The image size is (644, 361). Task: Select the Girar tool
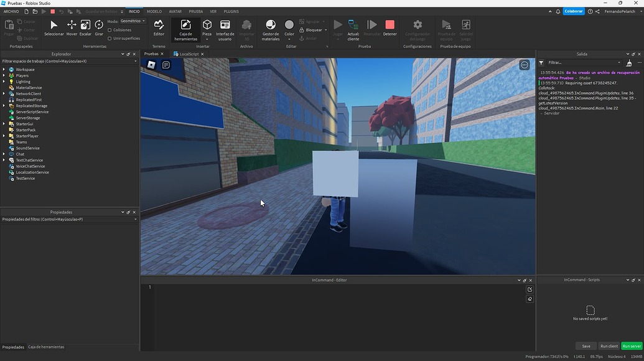(x=98, y=26)
